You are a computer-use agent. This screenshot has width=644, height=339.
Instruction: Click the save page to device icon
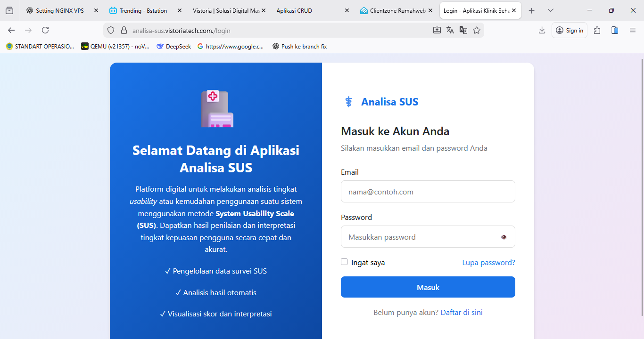coord(437,30)
